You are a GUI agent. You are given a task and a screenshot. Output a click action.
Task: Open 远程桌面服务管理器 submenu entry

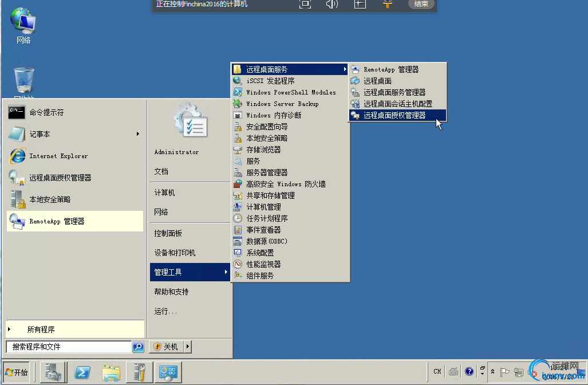(x=397, y=92)
